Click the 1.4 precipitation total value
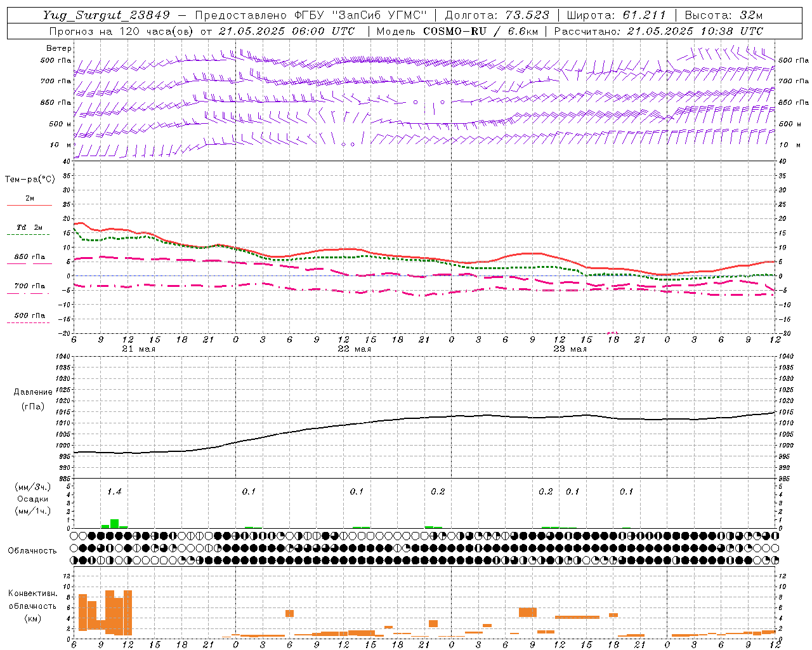Screen dimensions: 812x650 coord(114,492)
